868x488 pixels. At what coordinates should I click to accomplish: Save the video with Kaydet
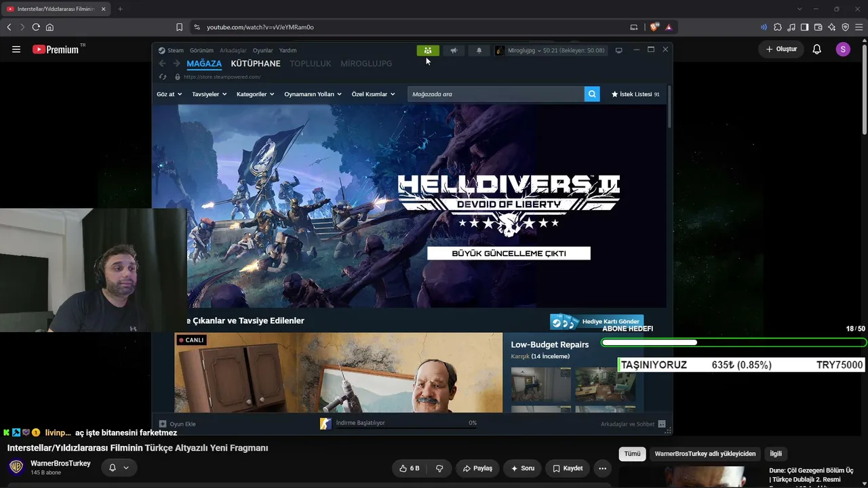568,468
